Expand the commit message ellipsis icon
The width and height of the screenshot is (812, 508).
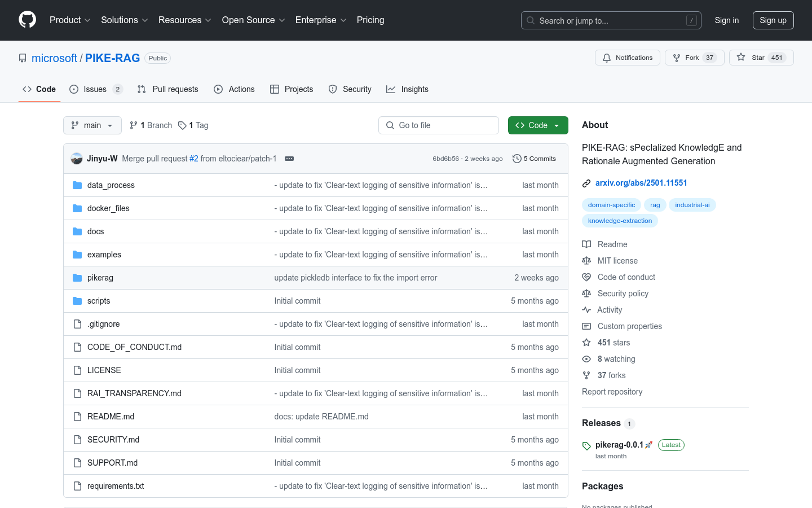pyautogui.click(x=289, y=159)
